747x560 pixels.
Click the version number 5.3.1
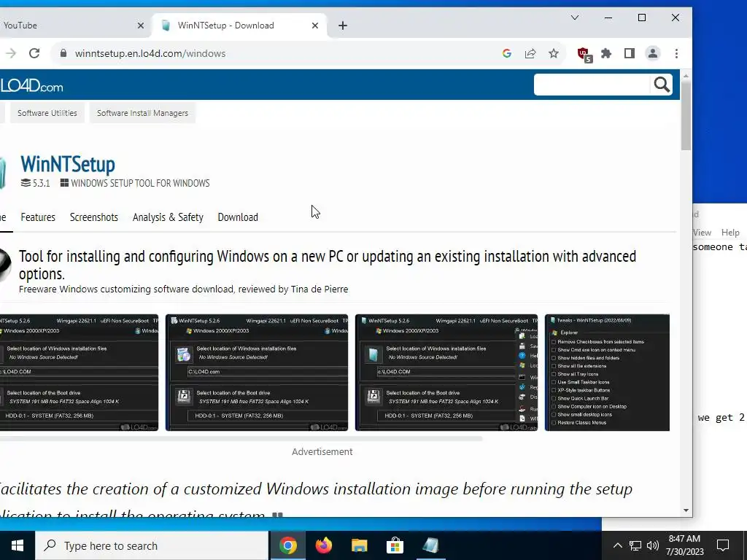[x=41, y=183]
